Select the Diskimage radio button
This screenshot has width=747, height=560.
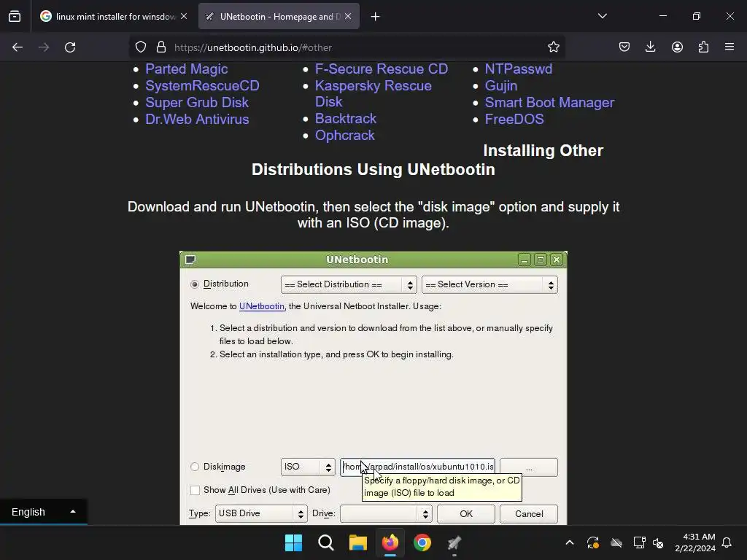point(194,467)
